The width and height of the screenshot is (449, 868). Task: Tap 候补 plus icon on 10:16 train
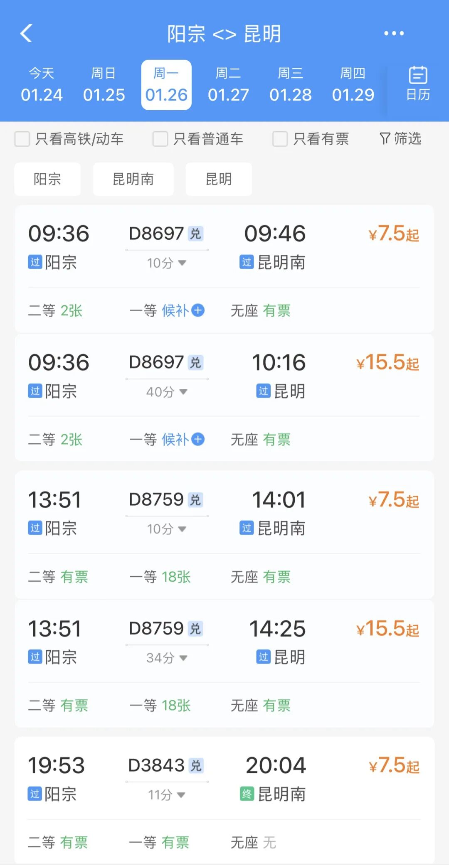(x=198, y=439)
